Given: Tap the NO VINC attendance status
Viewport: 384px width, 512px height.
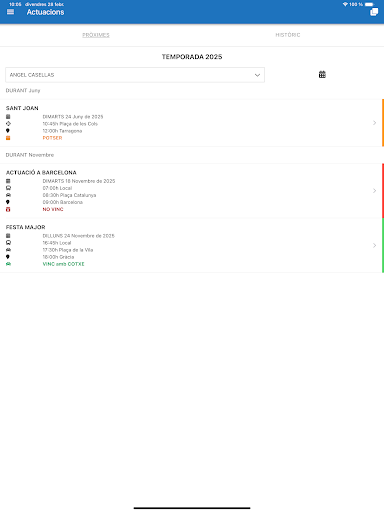Looking at the screenshot, I should [53, 209].
